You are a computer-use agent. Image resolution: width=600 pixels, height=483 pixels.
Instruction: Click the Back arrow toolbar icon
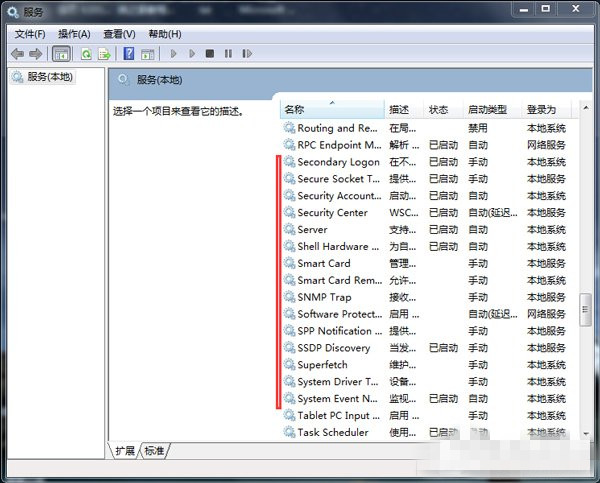pyautogui.click(x=17, y=54)
